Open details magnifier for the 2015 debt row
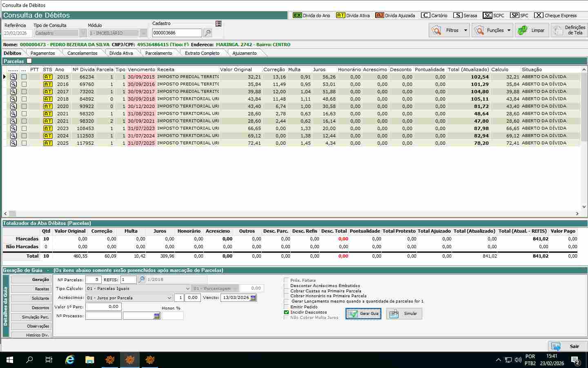The width and height of the screenshot is (588, 368). (x=13, y=77)
